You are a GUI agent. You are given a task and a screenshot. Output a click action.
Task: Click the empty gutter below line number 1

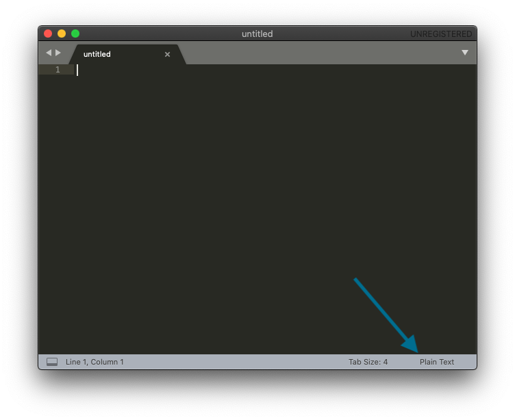pos(56,205)
